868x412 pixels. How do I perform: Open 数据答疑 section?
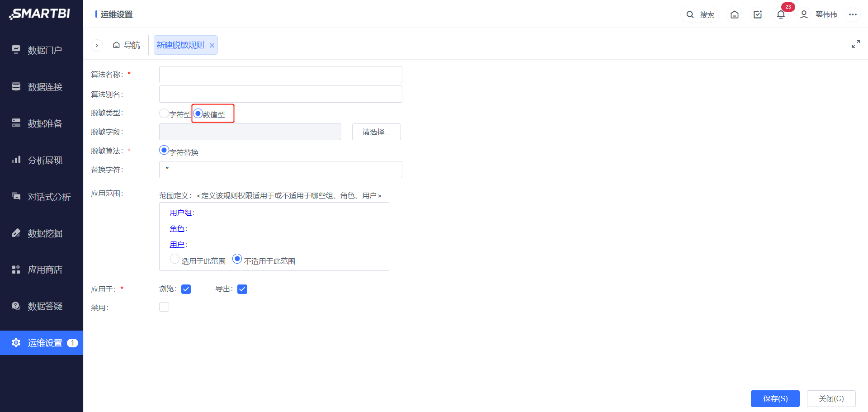click(x=42, y=306)
